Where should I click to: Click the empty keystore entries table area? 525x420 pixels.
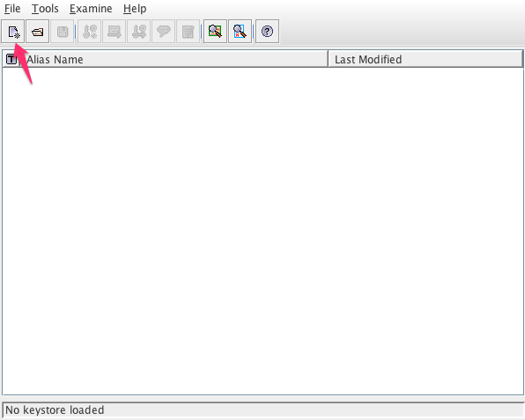pos(262,231)
